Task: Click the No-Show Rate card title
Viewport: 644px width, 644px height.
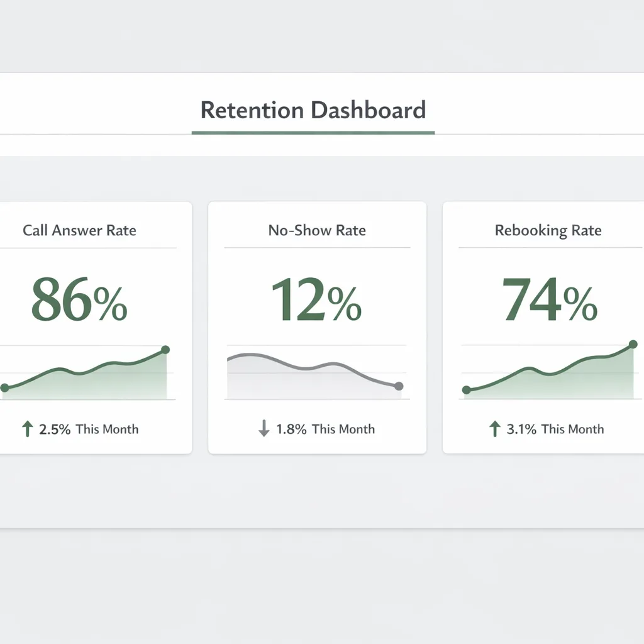Action: click(x=317, y=230)
